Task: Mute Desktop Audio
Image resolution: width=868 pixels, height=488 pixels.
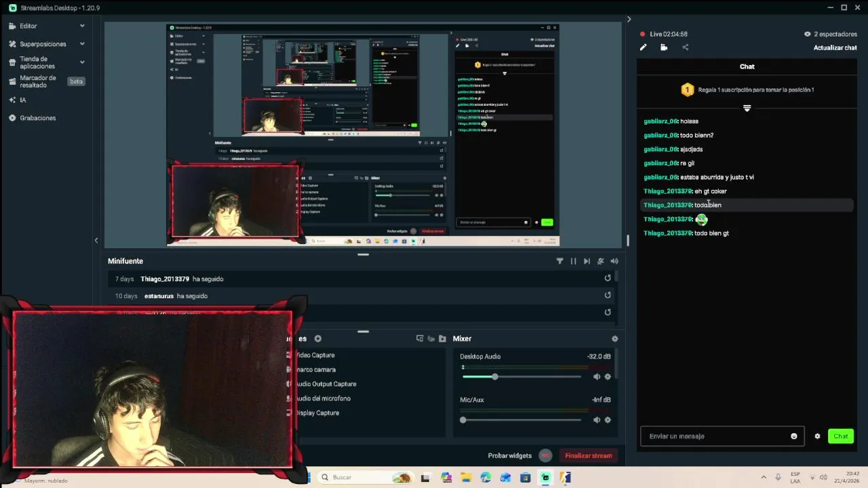Action: coord(597,377)
